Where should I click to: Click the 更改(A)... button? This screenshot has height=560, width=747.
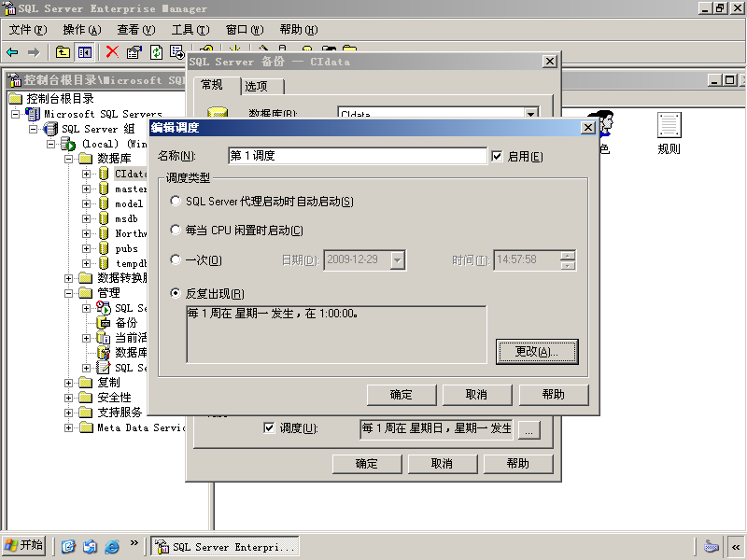[537, 352]
